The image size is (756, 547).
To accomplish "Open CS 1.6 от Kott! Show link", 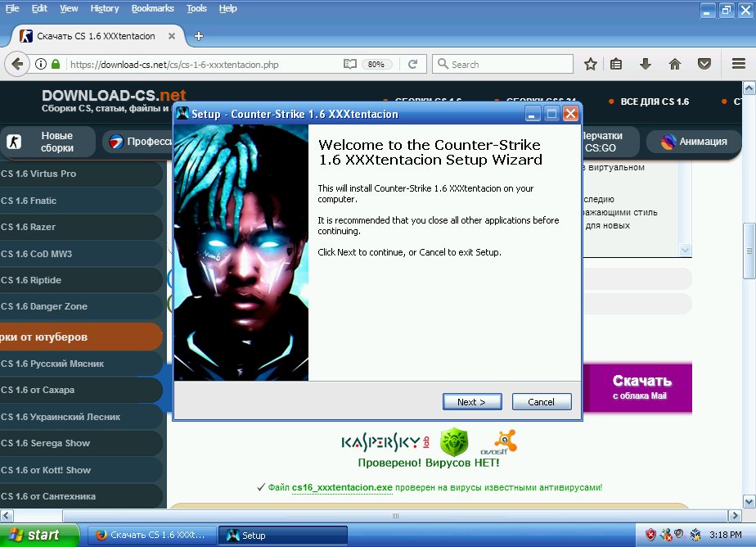I will [x=81, y=470].
